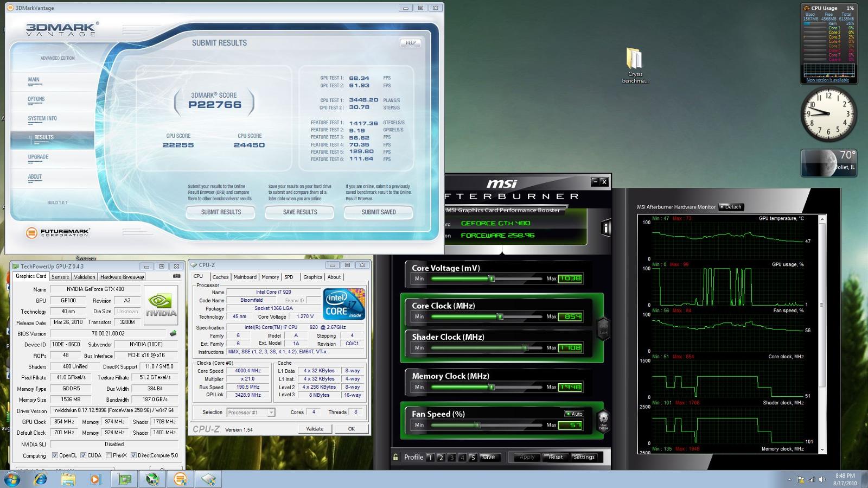
Task: Toggle the CUDA checkbox in GPU-Z
Action: (84, 455)
